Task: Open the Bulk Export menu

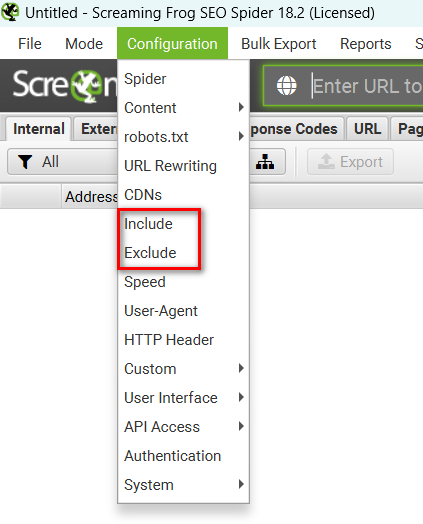Action: pyautogui.click(x=279, y=44)
